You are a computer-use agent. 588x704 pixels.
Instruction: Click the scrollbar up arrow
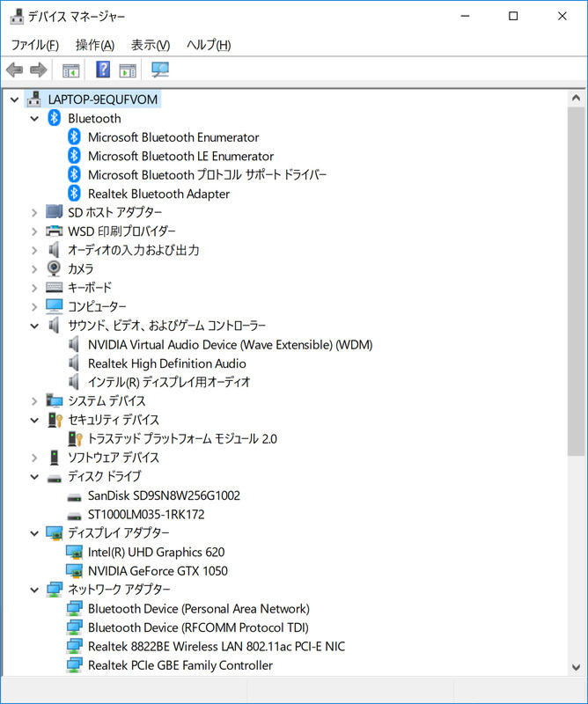coord(576,99)
